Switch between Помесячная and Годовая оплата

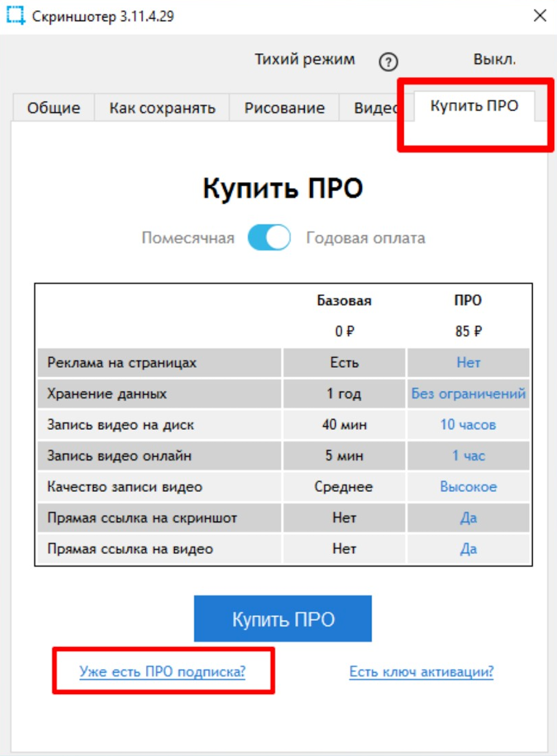tap(269, 238)
